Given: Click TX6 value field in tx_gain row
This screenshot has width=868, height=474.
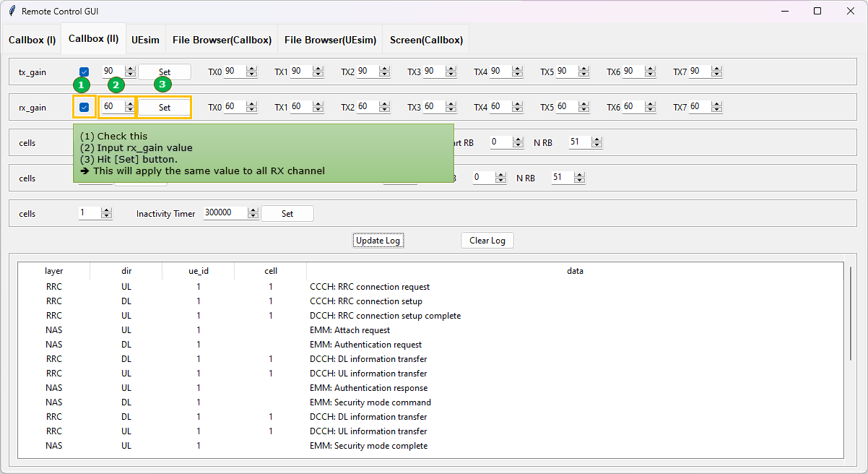Looking at the screenshot, I should 633,72.
